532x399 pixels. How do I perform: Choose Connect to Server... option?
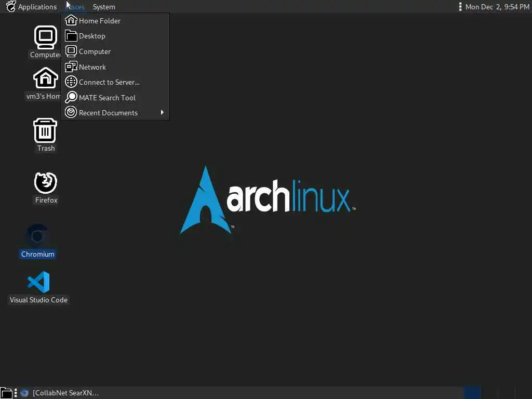point(115,82)
